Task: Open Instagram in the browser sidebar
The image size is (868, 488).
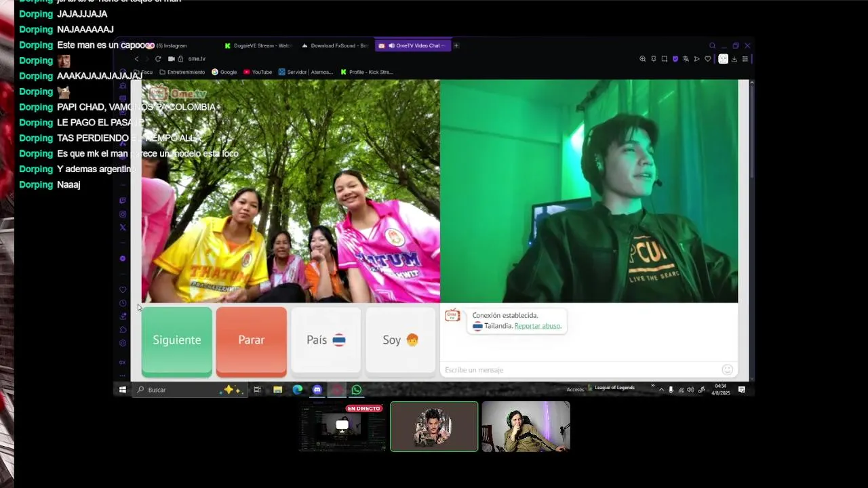Action: tap(123, 214)
